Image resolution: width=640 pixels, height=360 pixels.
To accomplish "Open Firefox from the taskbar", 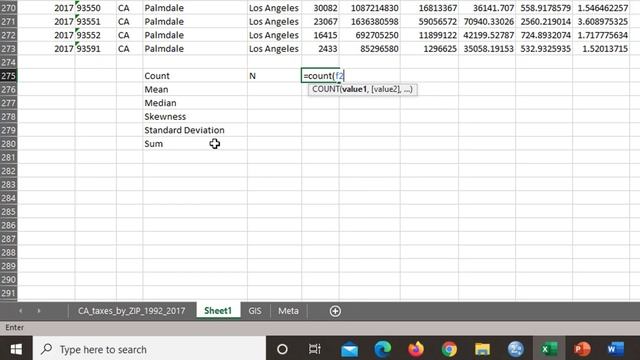I will [416, 349].
